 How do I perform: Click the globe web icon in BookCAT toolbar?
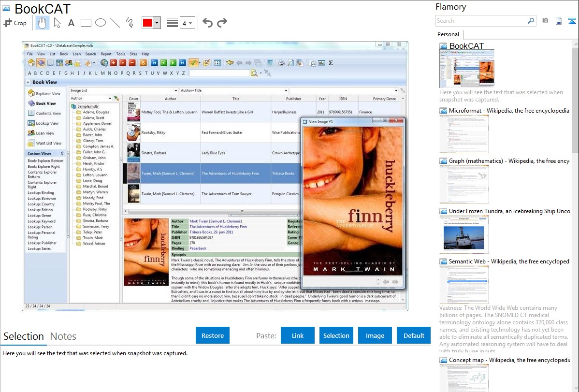pyautogui.click(x=104, y=63)
